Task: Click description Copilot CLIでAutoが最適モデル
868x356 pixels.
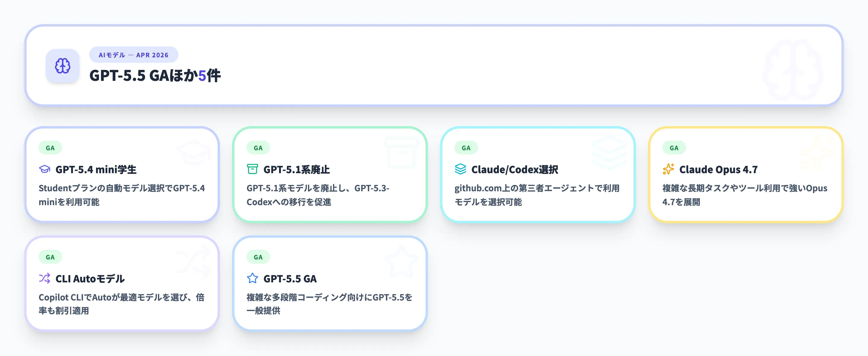Action: click(x=122, y=304)
